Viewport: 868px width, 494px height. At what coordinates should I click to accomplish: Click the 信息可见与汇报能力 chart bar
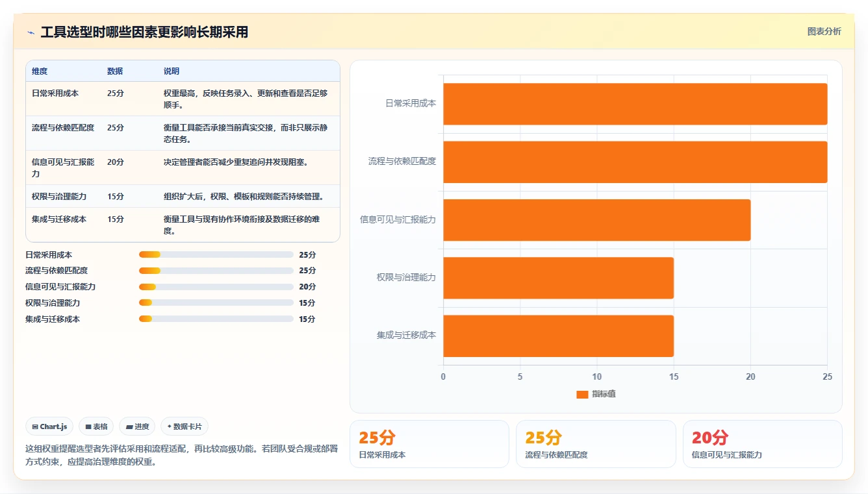[x=597, y=220]
